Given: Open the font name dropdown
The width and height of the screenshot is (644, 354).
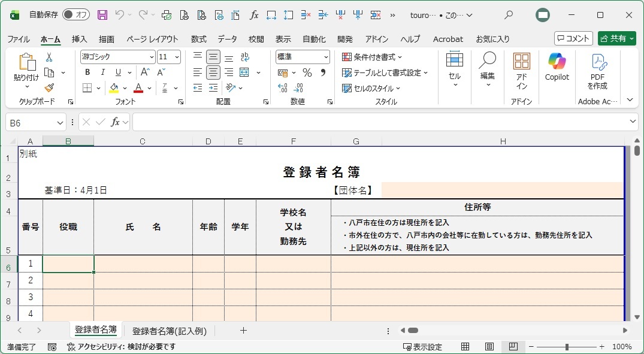Looking at the screenshot, I should 151,57.
